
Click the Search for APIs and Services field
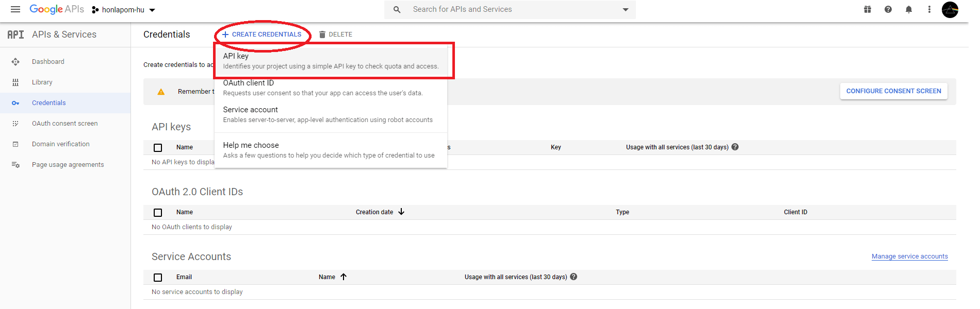pos(511,9)
